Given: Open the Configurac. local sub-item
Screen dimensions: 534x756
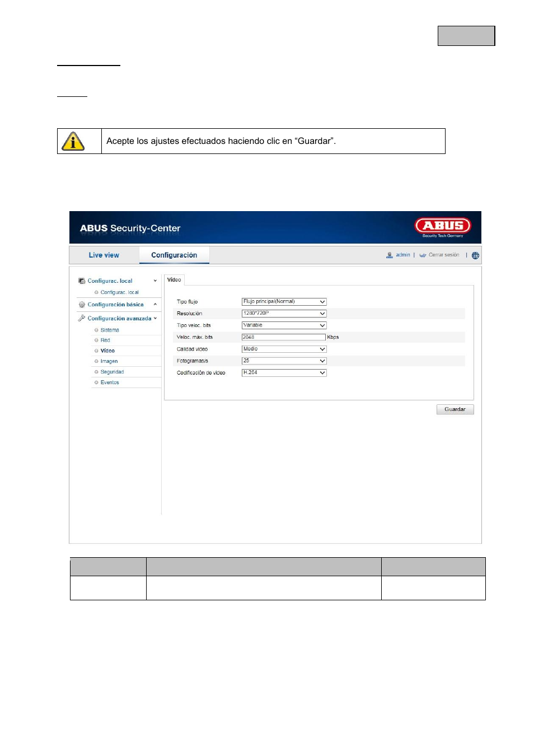Looking at the screenshot, I should tap(119, 292).
